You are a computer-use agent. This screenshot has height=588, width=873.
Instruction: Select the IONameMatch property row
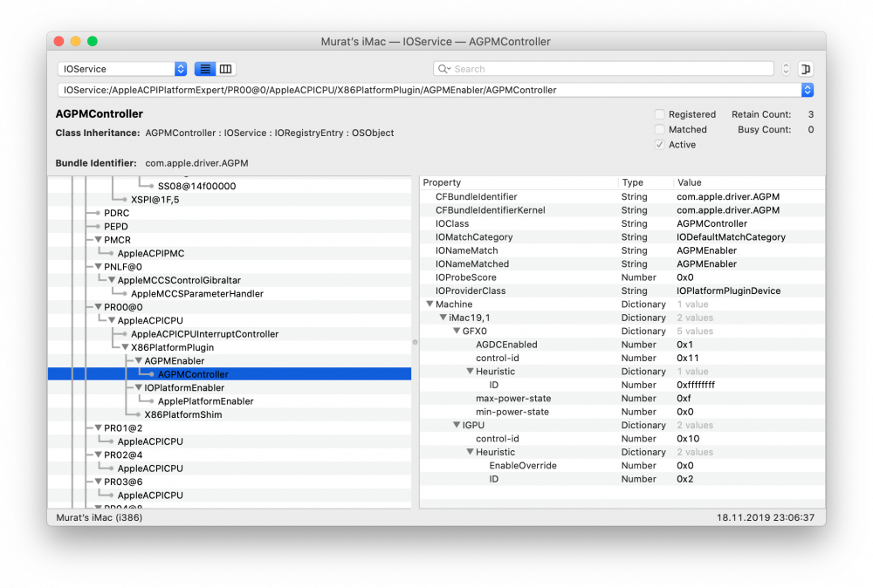(x=622, y=250)
